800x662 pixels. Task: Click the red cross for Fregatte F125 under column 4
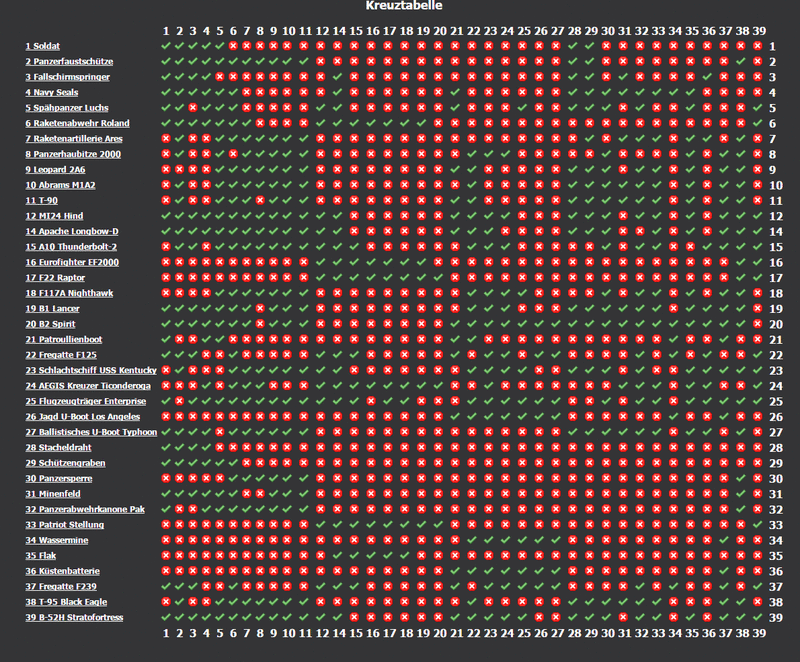coord(208,354)
